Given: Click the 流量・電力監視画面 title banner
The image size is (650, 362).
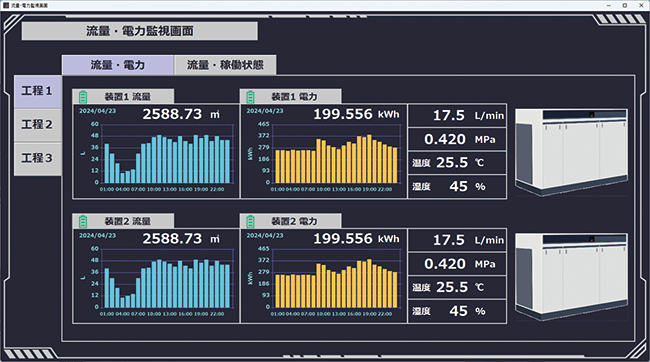Looking at the screenshot, I should [x=140, y=31].
